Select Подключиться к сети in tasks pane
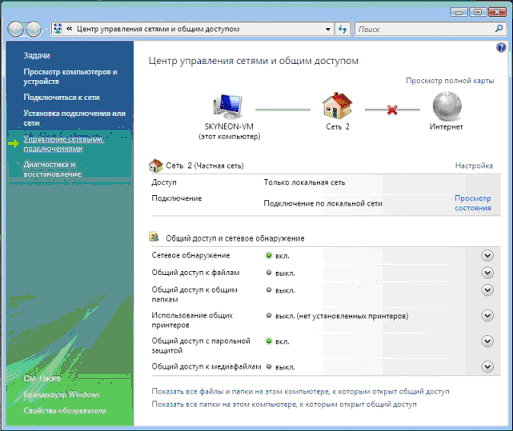513x431 pixels. [x=61, y=97]
